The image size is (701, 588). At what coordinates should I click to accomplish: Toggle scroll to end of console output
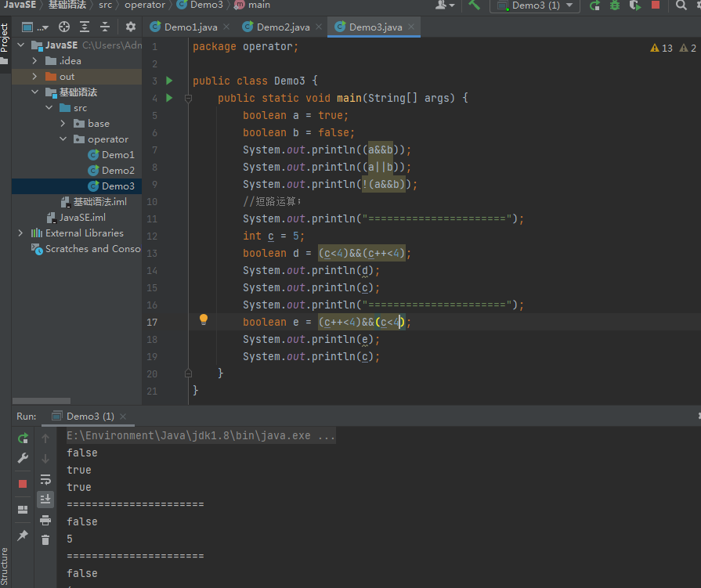45,499
